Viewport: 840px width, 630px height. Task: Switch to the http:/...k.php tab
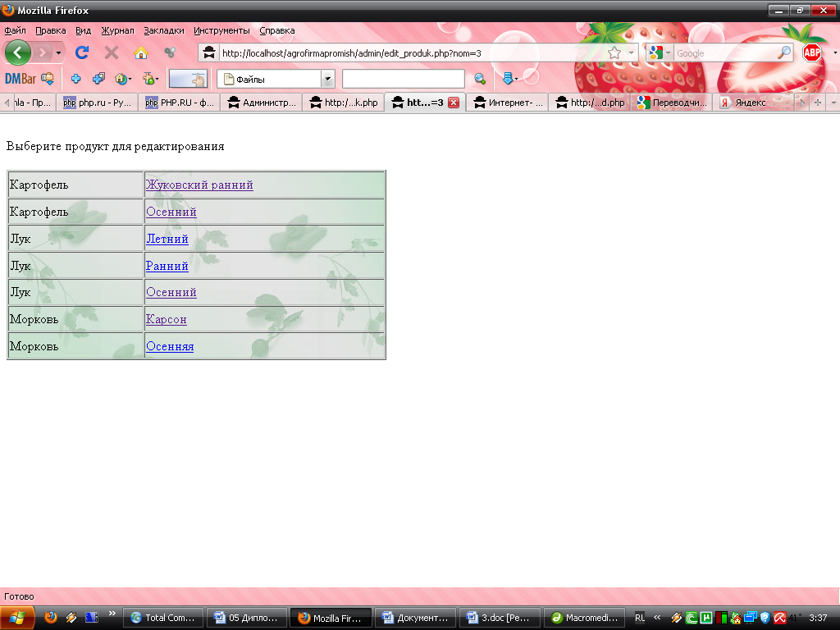(344, 103)
